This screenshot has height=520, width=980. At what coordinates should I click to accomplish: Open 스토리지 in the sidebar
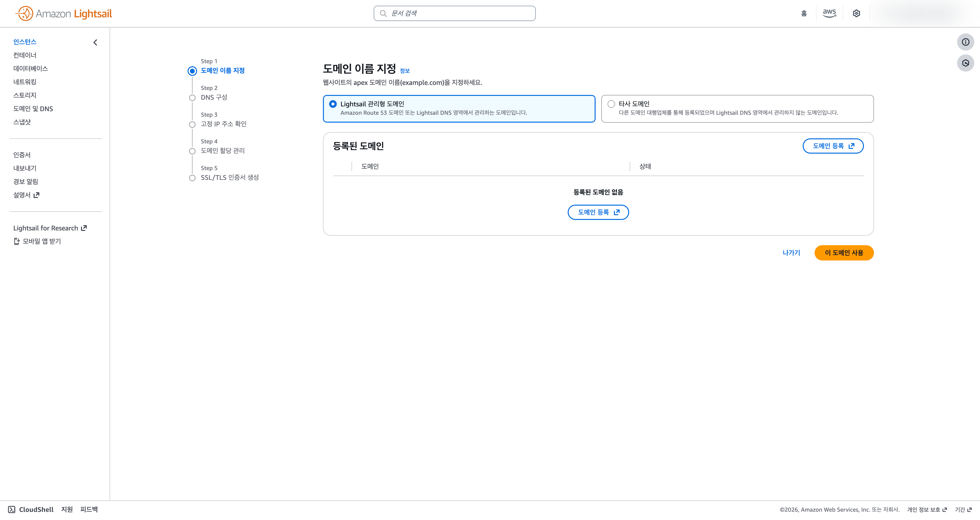tap(25, 95)
